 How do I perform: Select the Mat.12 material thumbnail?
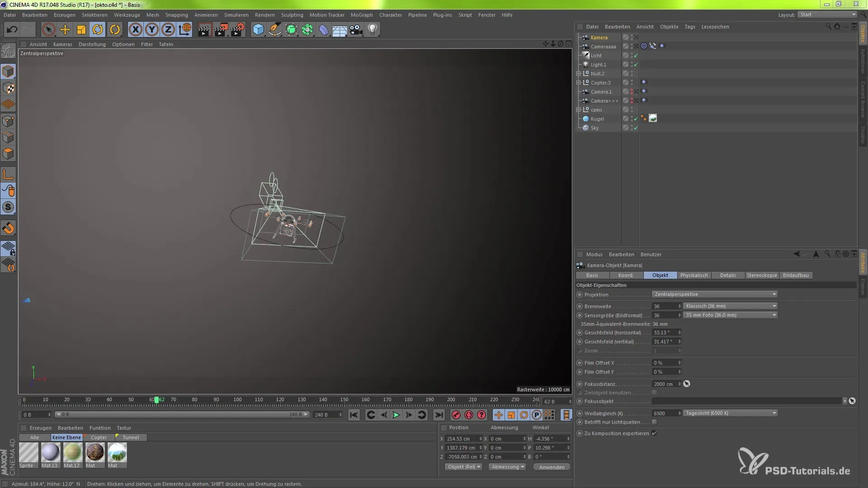coord(72,452)
